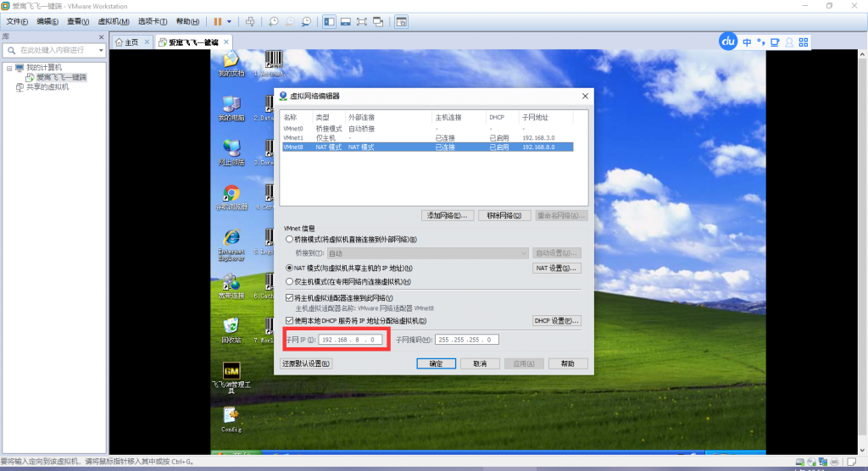Select the 宽带连接 desktop icon
This screenshot has height=471, width=868.
pyautogui.click(x=231, y=286)
